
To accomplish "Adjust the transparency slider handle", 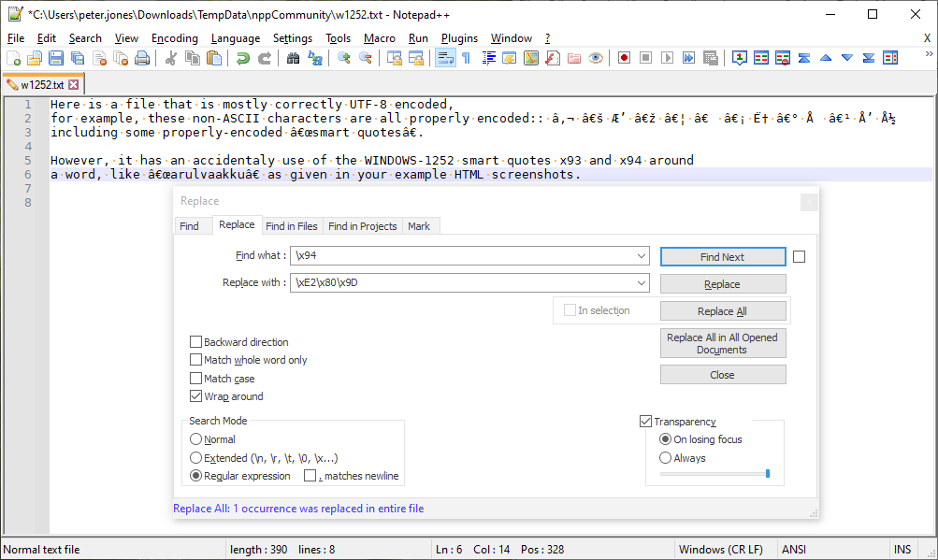I will pyautogui.click(x=768, y=473).
